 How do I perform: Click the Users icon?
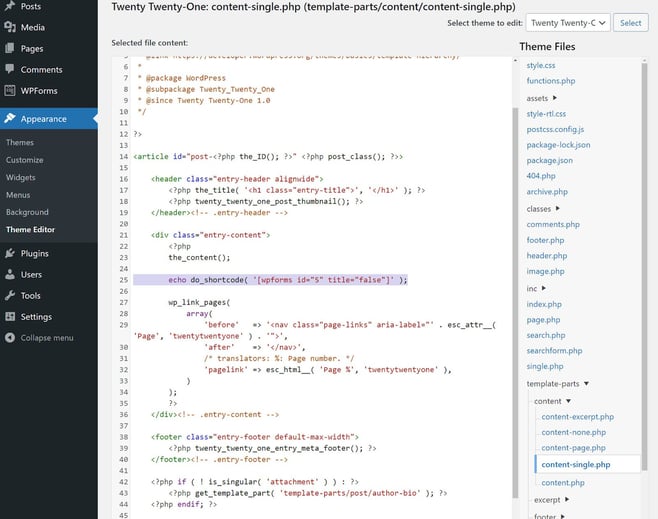[10, 274]
